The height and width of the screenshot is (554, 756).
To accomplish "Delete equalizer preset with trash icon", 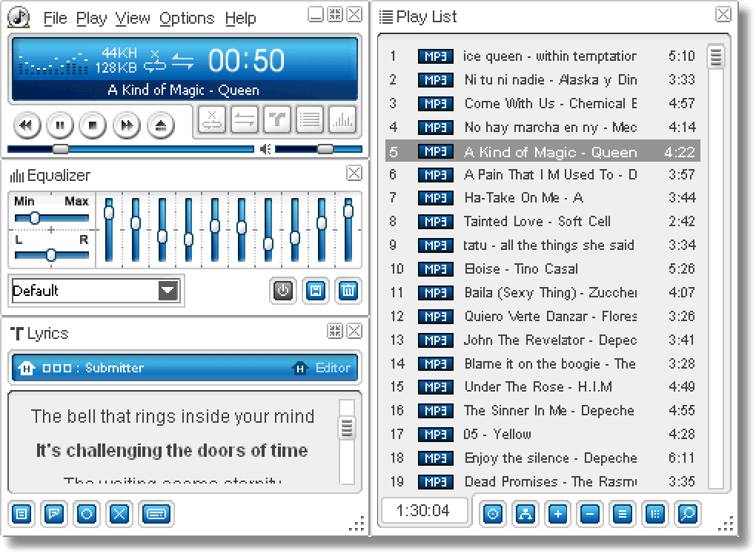I will point(348,291).
